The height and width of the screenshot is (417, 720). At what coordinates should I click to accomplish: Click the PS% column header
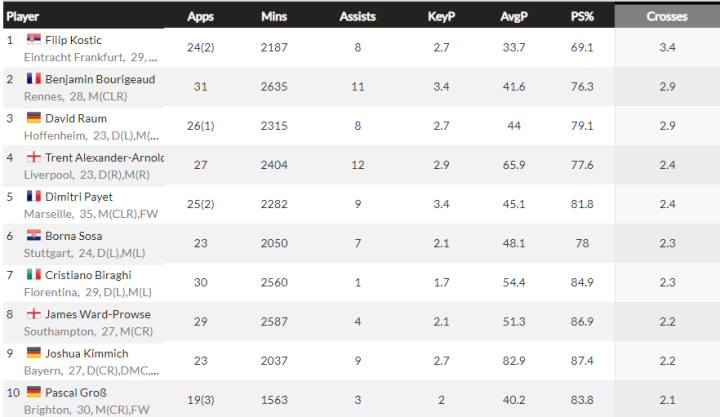pyautogui.click(x=581, y=16)
